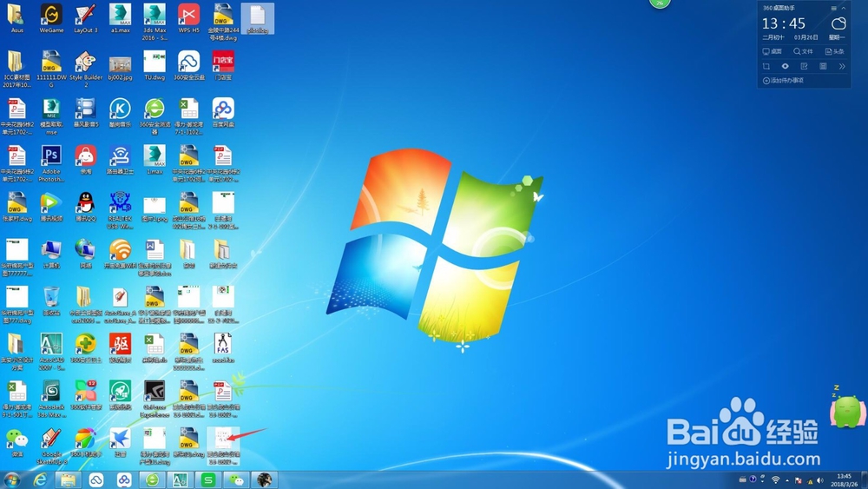Open the 门店宝 red shortcut
The height and width of the screenshot is (489, 868).
coord(223,65)
